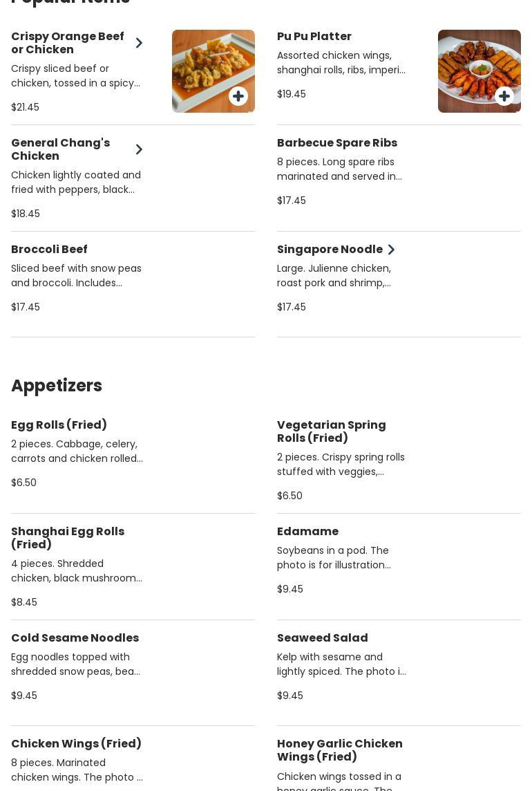Expand Crispy Orange Beef or Chicken chevron
532x791 pixels.
(x=139, y=43)
